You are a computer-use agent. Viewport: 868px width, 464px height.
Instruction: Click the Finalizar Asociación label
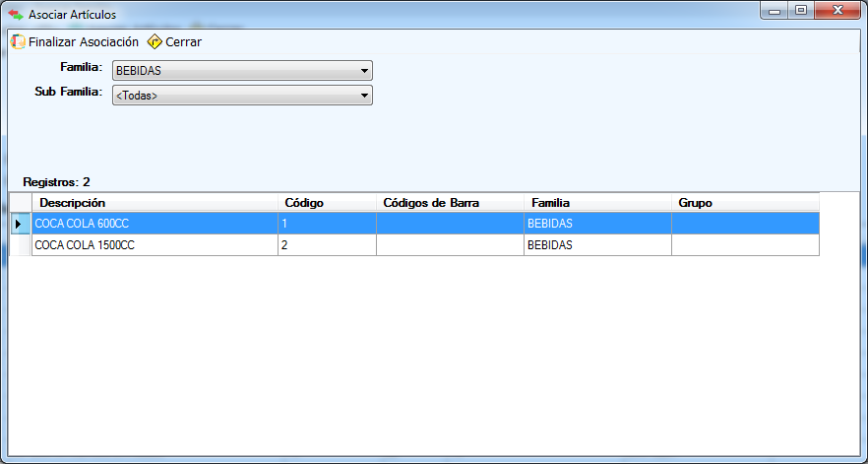pyautogui.click(x=84, y=41)
